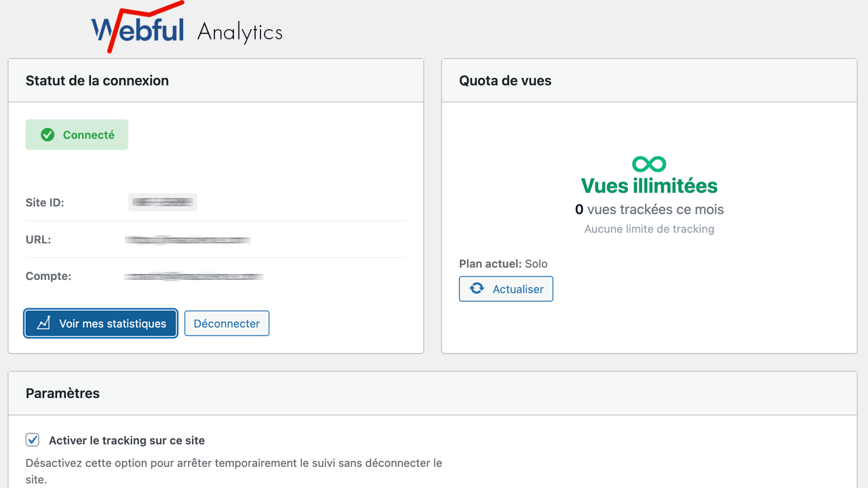Click the refresh arrows icon in Actualiser

pyautogui.click(x=477, y=289)
